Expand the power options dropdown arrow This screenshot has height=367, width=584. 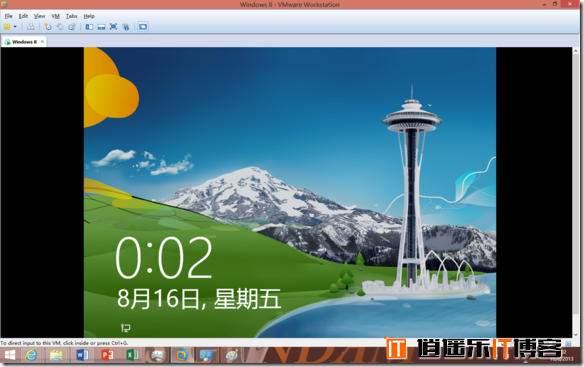[x=15, y=27]
